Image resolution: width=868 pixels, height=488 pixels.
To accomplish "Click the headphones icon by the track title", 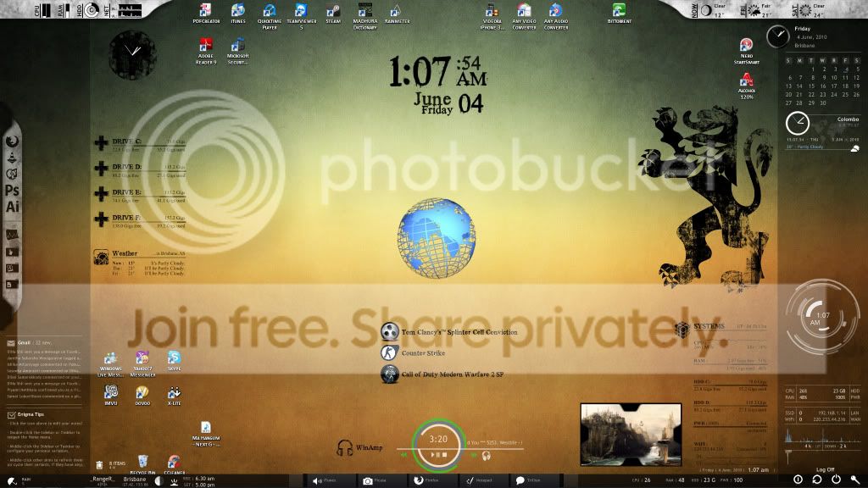I will (x=486, y=455).
